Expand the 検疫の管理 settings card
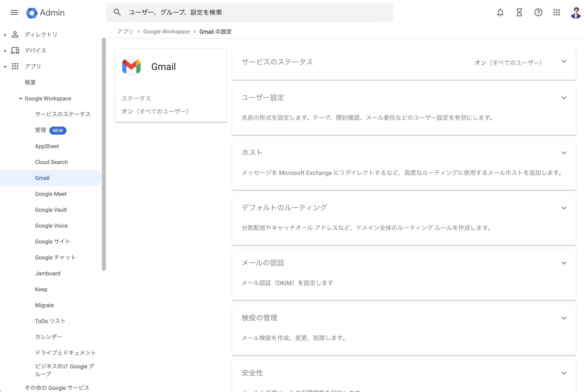Viewport: 585px width, 392px height. pos(564,318)
